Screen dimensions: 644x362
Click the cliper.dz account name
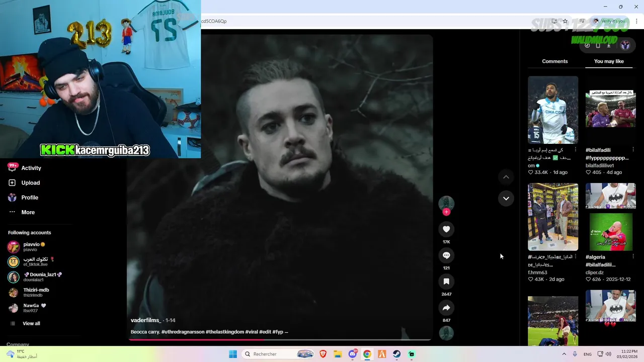pos(595,273)
